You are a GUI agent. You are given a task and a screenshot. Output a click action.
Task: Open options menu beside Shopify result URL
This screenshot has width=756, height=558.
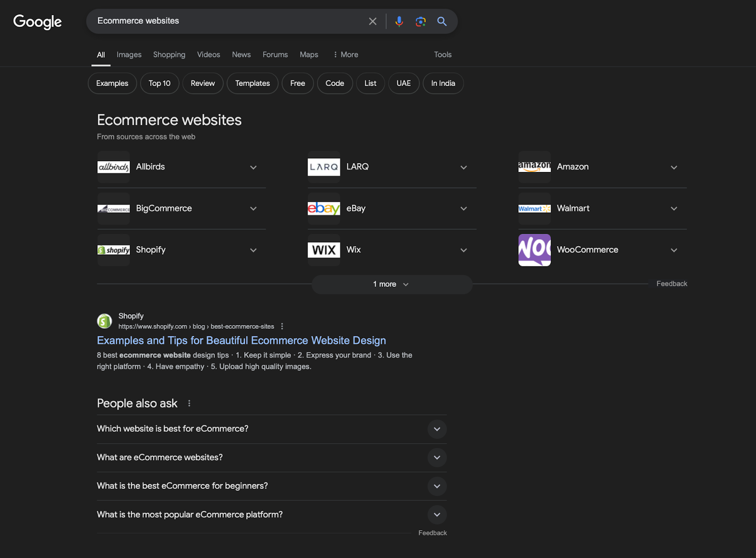click(282, 326)
